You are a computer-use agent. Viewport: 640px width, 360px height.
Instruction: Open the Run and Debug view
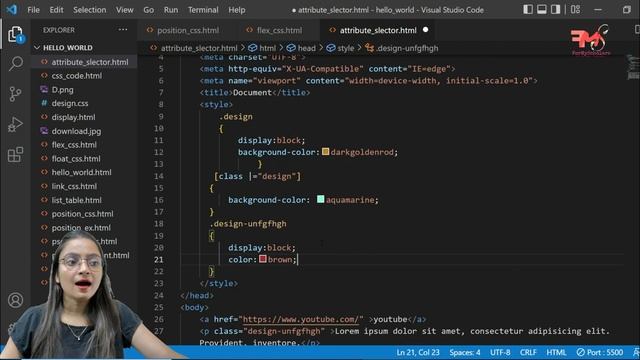pos(16,124)
